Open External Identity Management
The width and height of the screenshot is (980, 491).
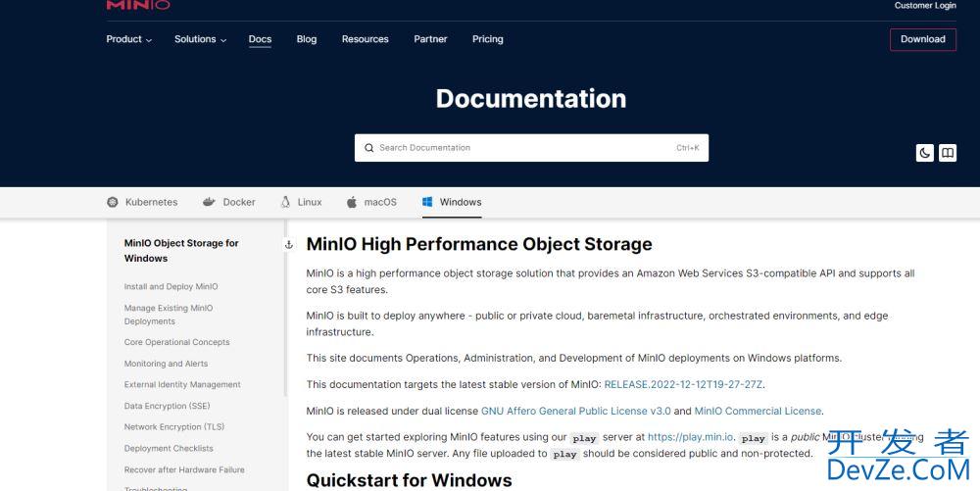click(x=182, y=385)
